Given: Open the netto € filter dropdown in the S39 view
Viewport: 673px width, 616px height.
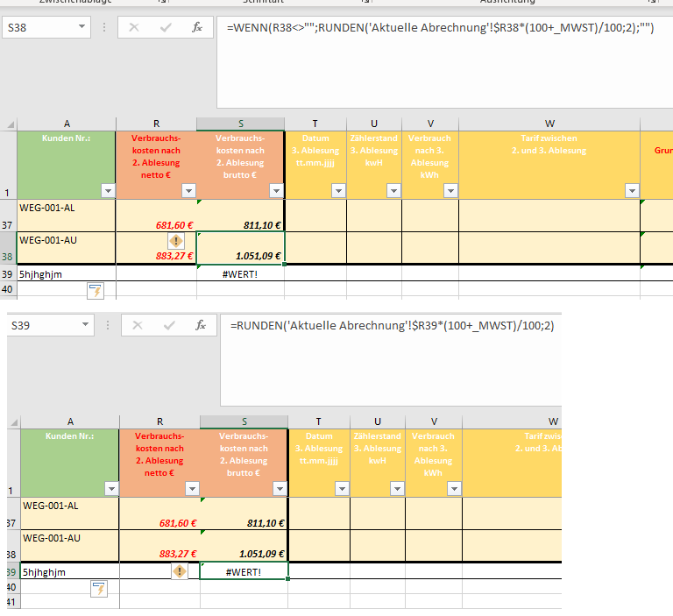Looking at the screenshot, I should [192, 489].
